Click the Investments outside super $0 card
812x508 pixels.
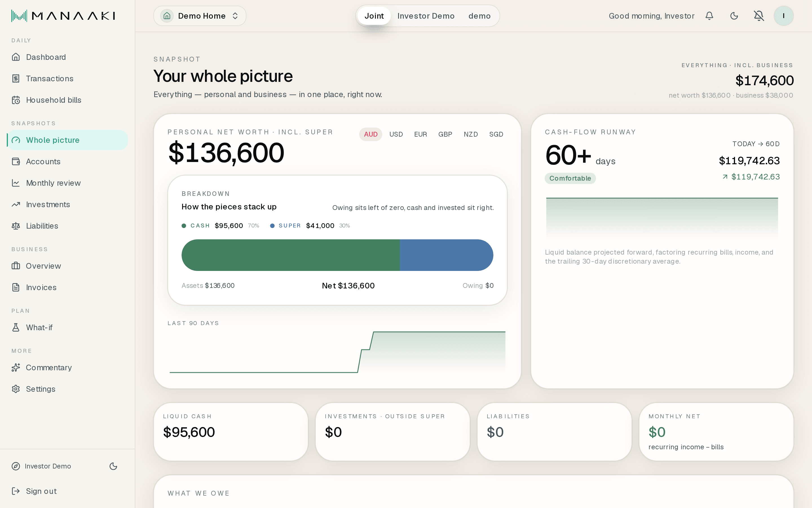pos(392,432)
